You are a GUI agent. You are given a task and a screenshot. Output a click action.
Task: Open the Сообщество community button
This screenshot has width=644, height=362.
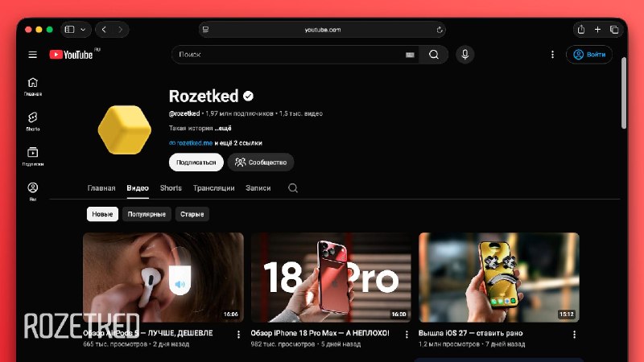point(261,162)
